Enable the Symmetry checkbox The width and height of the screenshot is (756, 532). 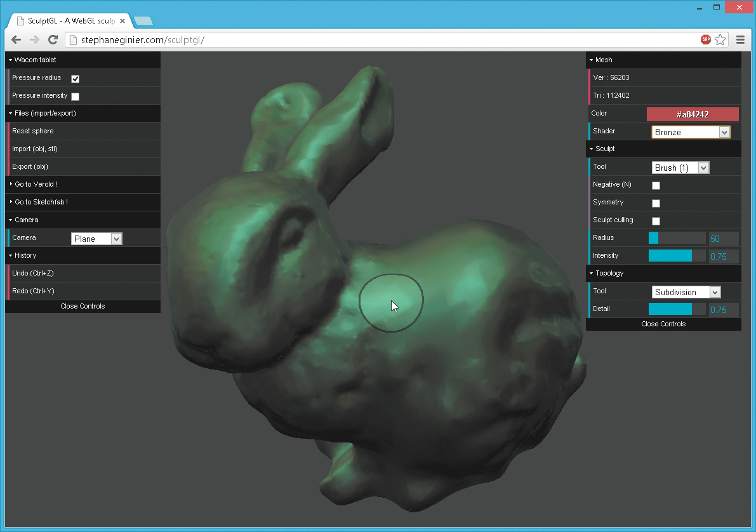[x=656, y=203]
